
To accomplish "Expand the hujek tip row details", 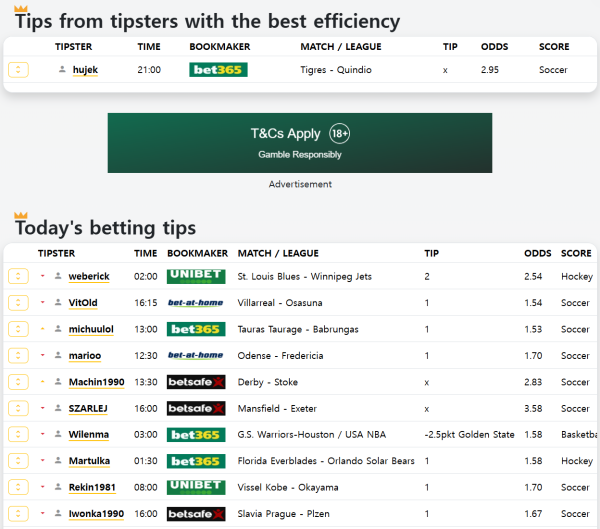I will click(18, 70).
